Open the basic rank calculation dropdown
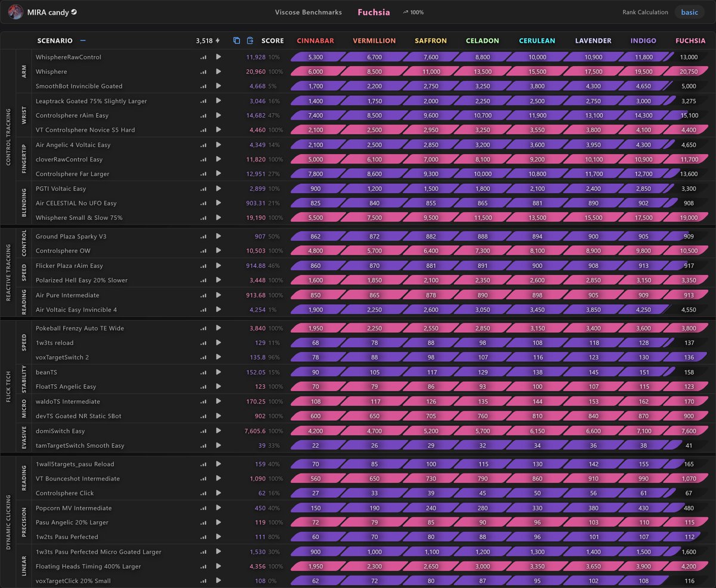Viewport: 716px width, 588px height. coord(689,12)
